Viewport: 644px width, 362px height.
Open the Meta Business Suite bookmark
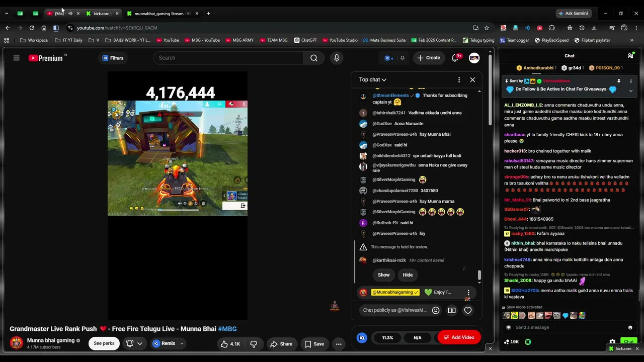pyautogui.click(x=384, y=40)
